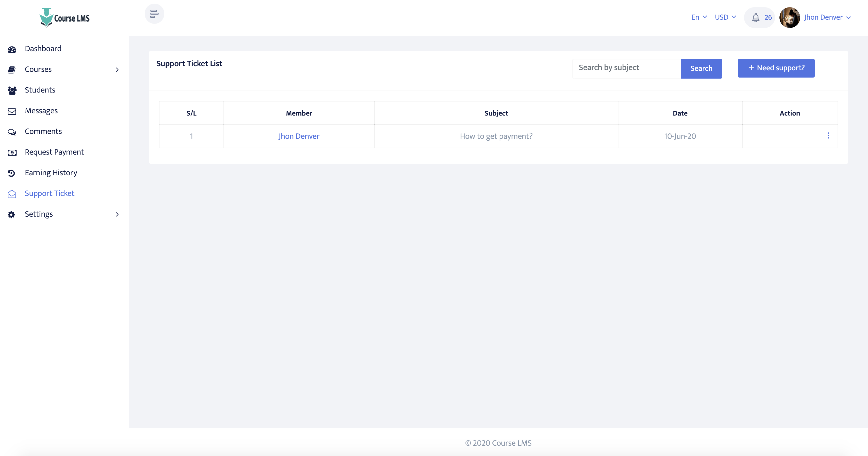The height and width of the screenshot is (456, 868).
Task: Open the Courses menu item
Action: 38,69
